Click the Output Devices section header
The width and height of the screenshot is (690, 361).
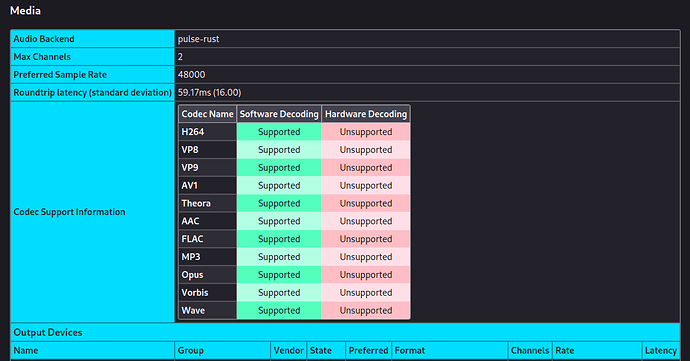pos(345,332)
